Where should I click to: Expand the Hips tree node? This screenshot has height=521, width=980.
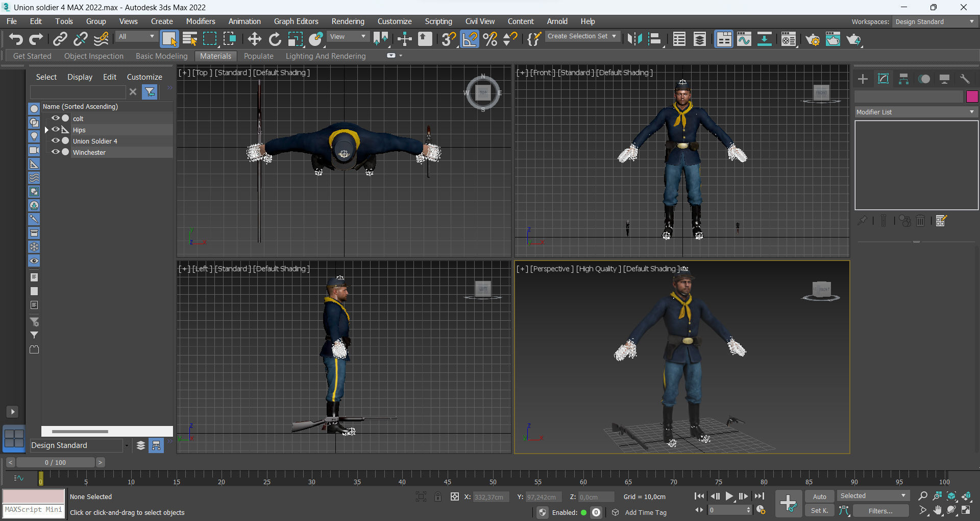(x=46, y=130)
